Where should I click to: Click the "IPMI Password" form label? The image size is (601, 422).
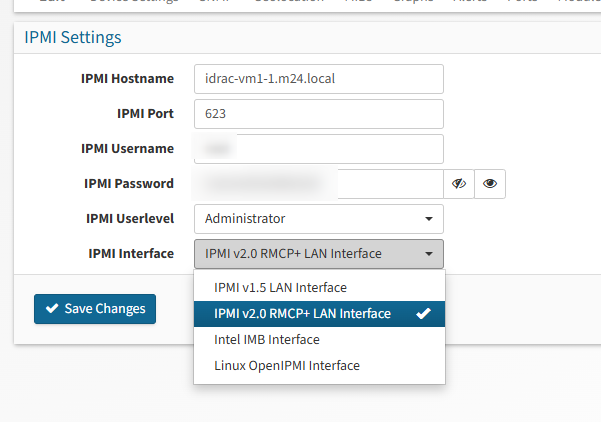[129, 184]
